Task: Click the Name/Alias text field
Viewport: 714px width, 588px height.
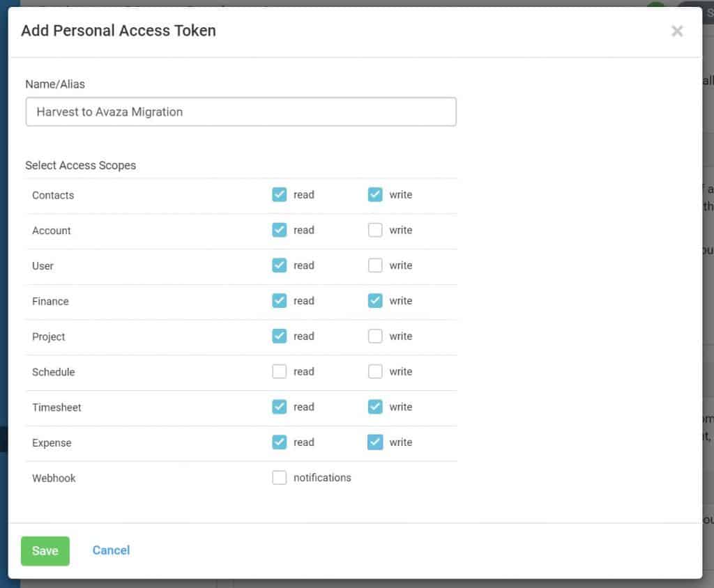Action: (x=241, y=111)
